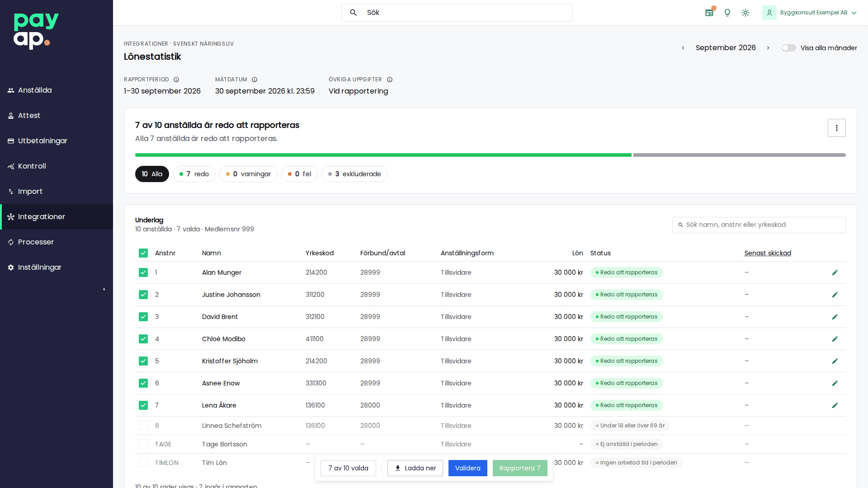868x488 pixels.
Task: Open the lightbulb tips icon
Action: click(x=727, y=13)
